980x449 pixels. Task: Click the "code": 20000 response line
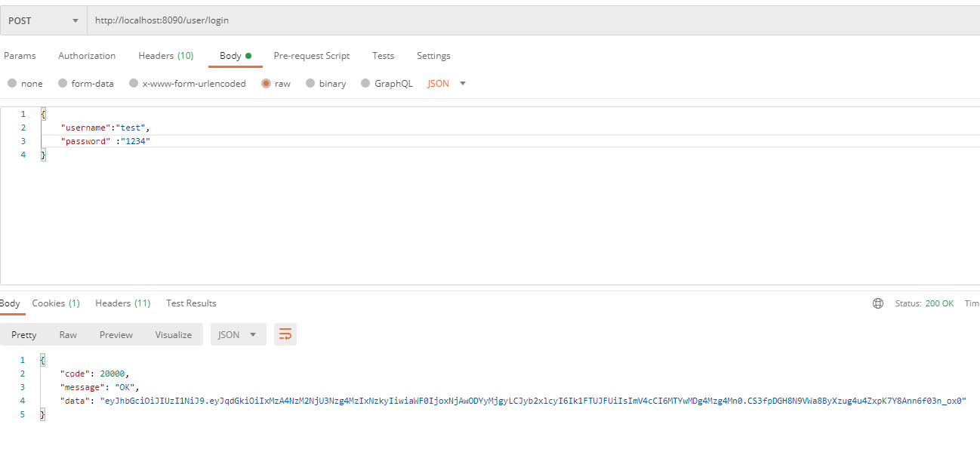(x=94, y=374)
